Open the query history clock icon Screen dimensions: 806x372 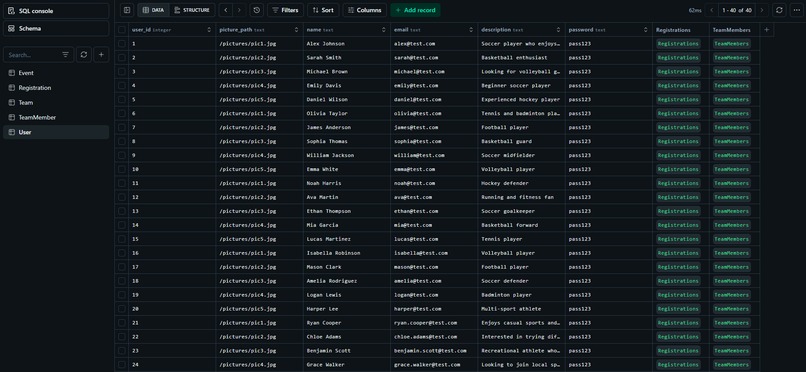(257, 10)
